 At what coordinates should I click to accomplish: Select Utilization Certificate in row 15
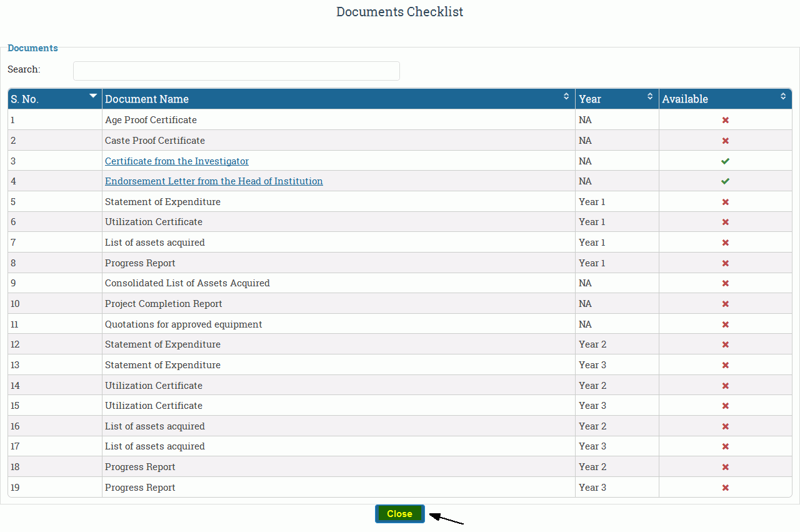(x=154, y=406)
